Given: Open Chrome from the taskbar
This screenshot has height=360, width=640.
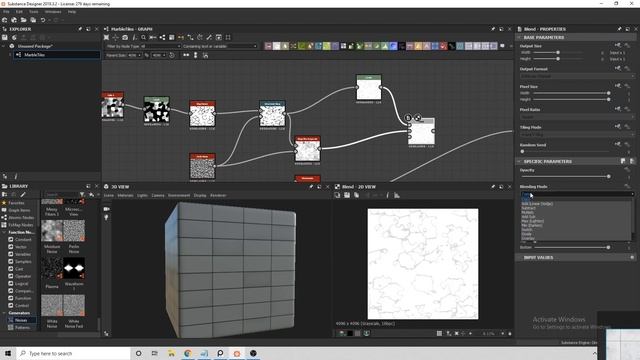Looking at the screenshot, I should point(187,353).
